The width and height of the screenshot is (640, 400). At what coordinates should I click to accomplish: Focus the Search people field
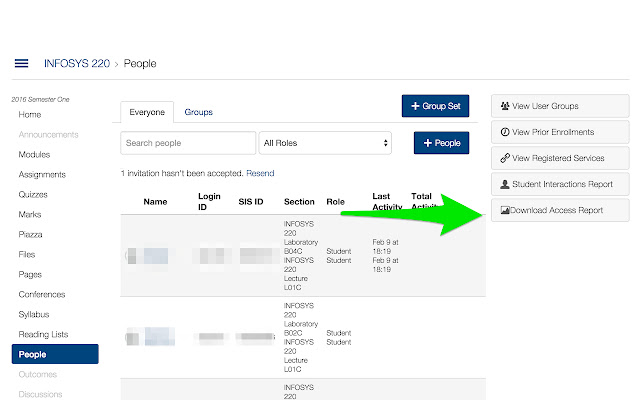[x=188, y=143]
